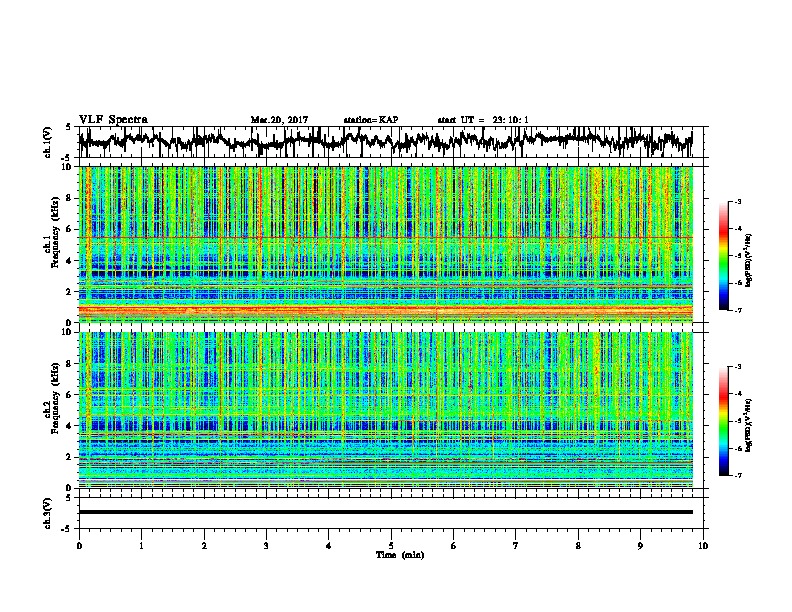Click the red horizontal line in ch.1 spectrogram

click(385, 237)
